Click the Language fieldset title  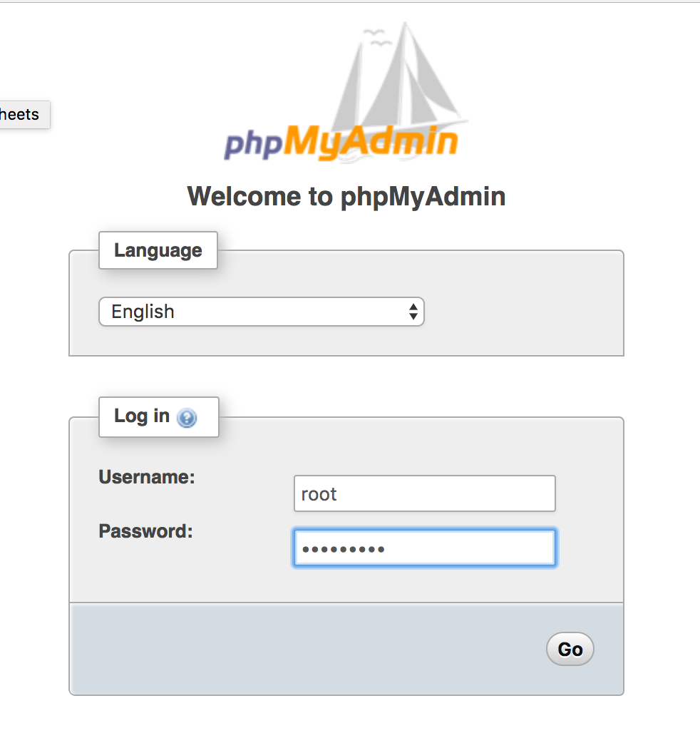click(x=158, y=250)
